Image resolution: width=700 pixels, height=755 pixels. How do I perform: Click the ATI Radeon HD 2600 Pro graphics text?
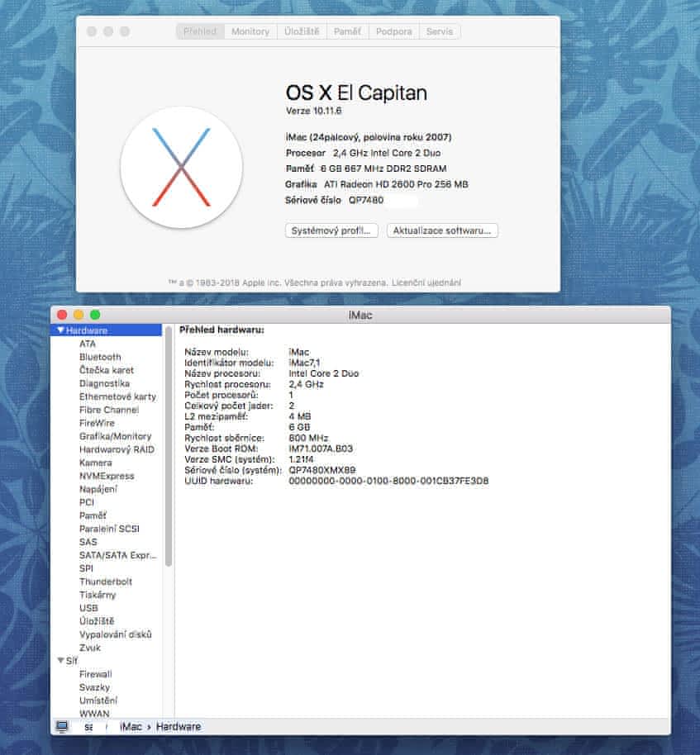(x=396, y=184)
